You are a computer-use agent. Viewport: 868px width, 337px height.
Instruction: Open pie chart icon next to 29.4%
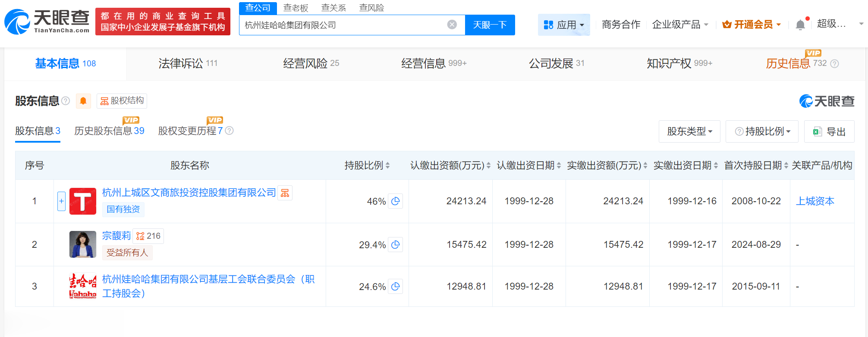click(x=395, y=245)
